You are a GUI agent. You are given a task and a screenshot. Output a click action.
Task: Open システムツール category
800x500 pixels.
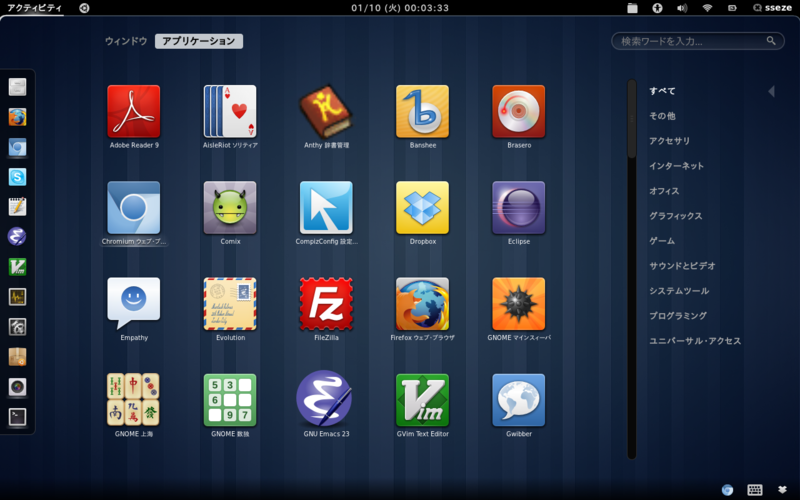(679, 291)
